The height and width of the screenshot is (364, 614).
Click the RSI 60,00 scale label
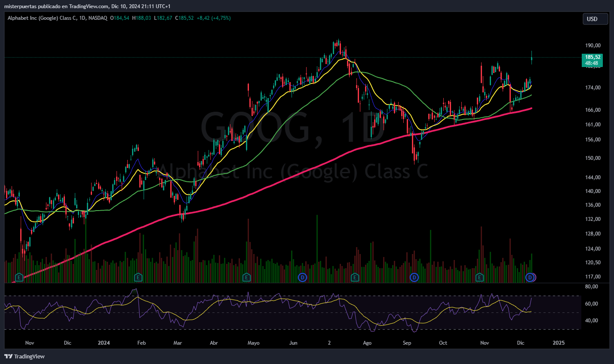pos(592,304)
